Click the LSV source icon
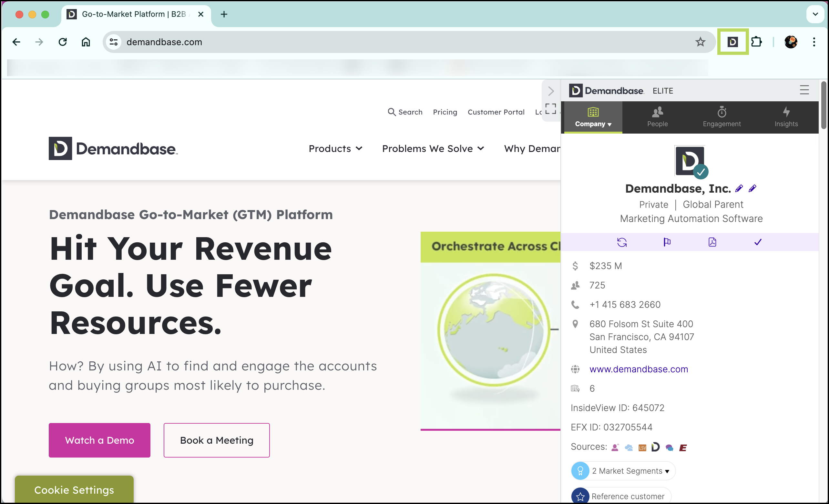 click(642, 448)
